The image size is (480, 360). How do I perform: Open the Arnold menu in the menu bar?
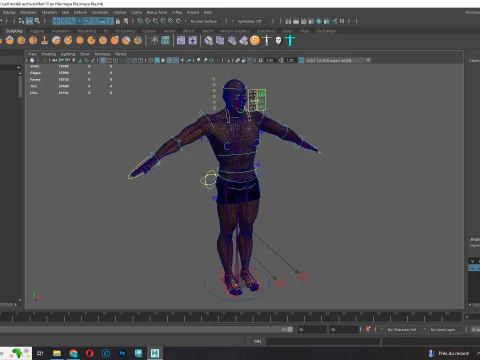[193, 12]
